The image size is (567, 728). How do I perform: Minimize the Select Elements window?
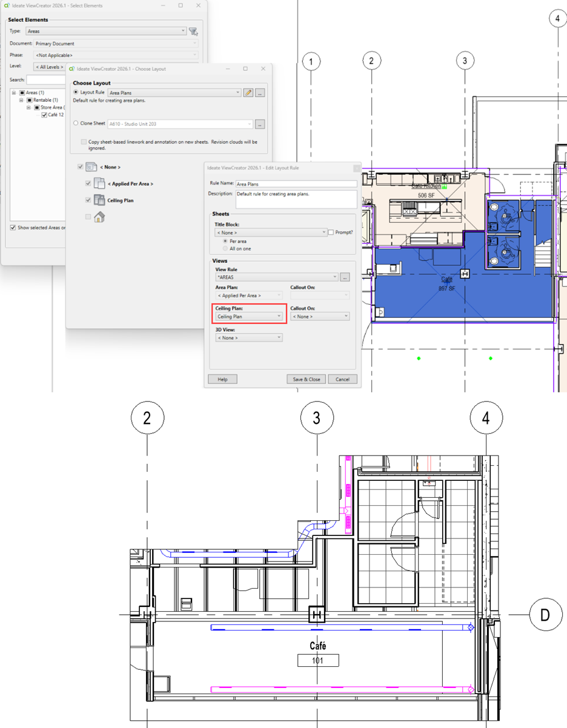163,5
